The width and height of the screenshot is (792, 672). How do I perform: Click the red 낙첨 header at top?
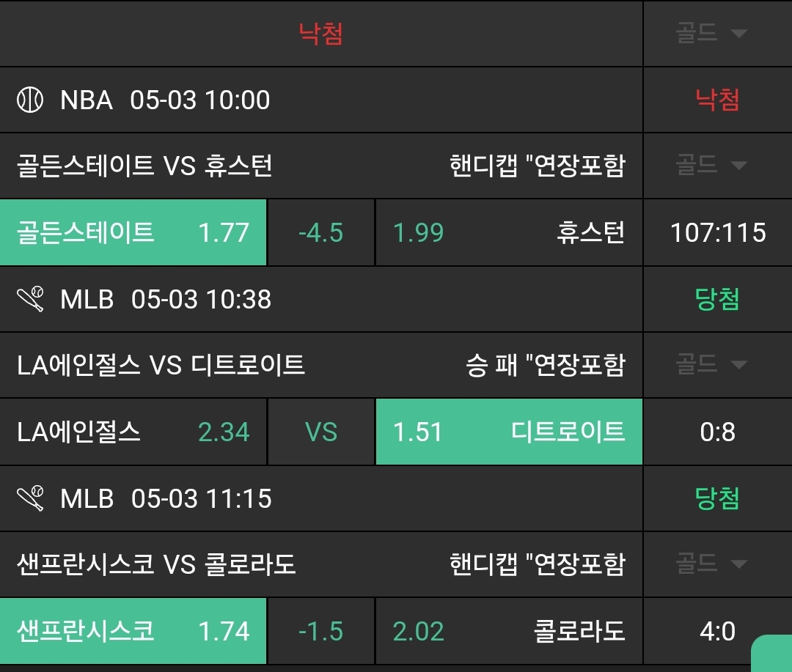pyautogui.click(x=320, y=34)
